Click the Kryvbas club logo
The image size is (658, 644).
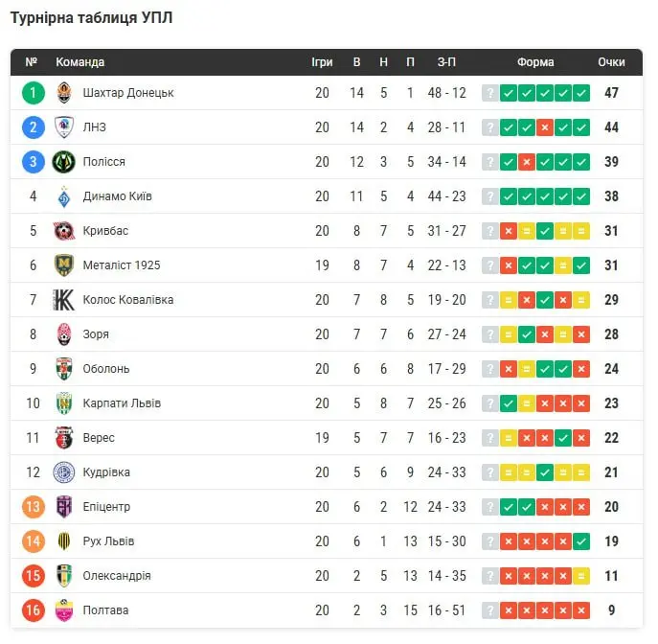(x=64, y=231)
